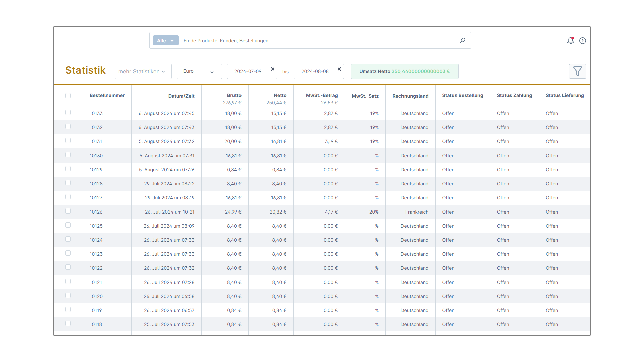
Task: Click the 4,17 € MwSt.-Betrag cell
Action: [331, 212]
